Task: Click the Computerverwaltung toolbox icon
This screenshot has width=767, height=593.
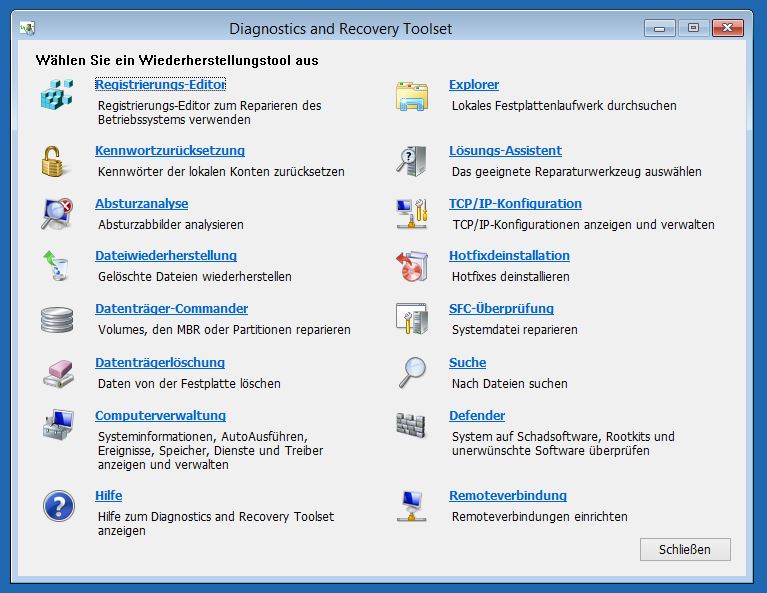Action: [x=58, y=425]
